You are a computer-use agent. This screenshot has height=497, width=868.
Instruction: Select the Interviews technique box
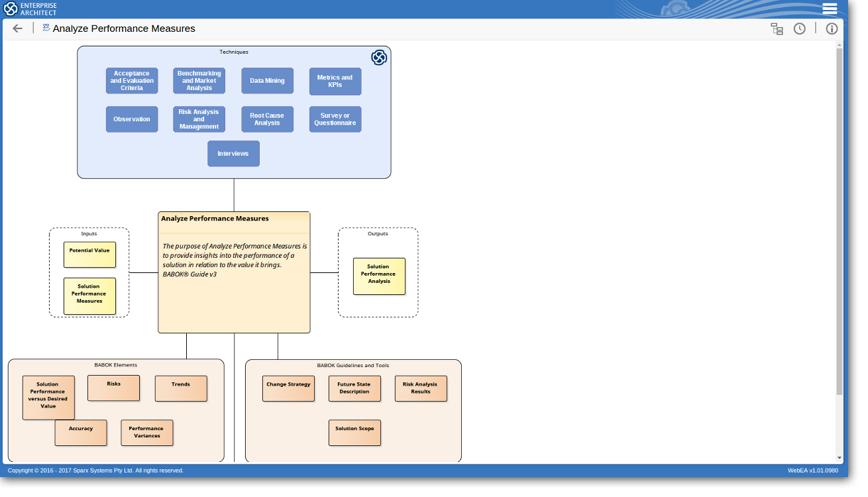click(x=233, y=154)
